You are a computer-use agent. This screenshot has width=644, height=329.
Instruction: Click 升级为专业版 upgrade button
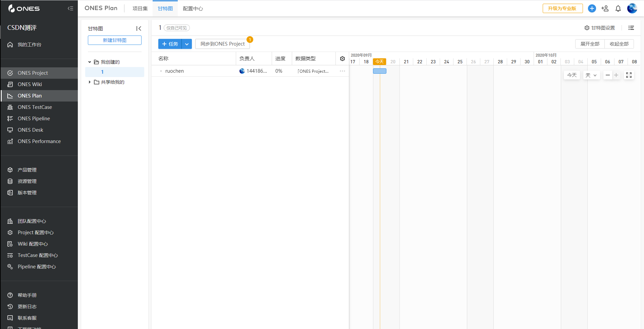(562, 8)
